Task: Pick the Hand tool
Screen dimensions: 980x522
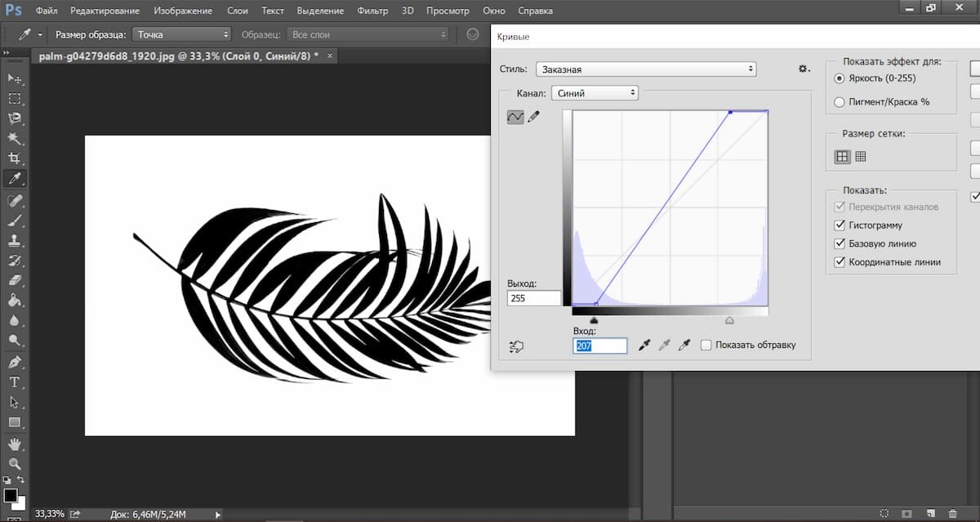Action: coord(14,444)
